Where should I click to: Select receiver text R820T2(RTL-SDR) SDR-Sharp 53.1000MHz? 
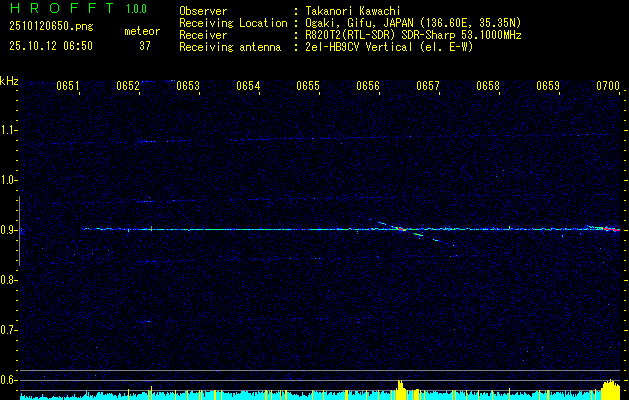(x=413, y=35)
